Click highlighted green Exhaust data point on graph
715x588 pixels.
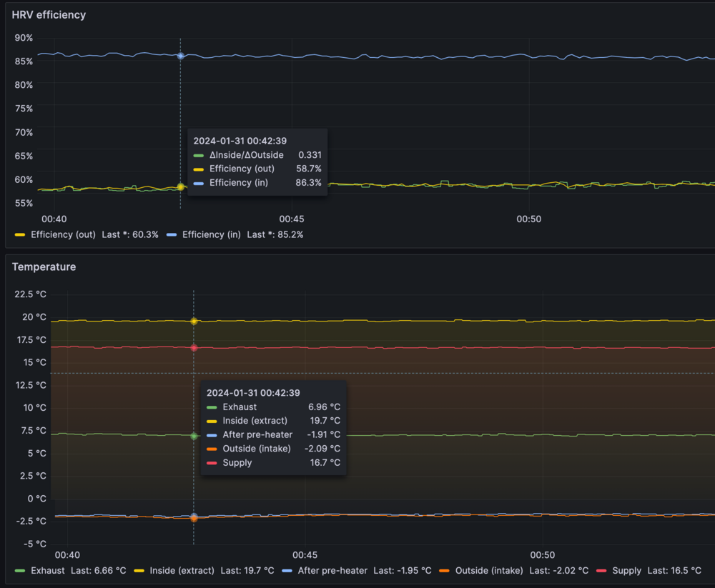194,436
